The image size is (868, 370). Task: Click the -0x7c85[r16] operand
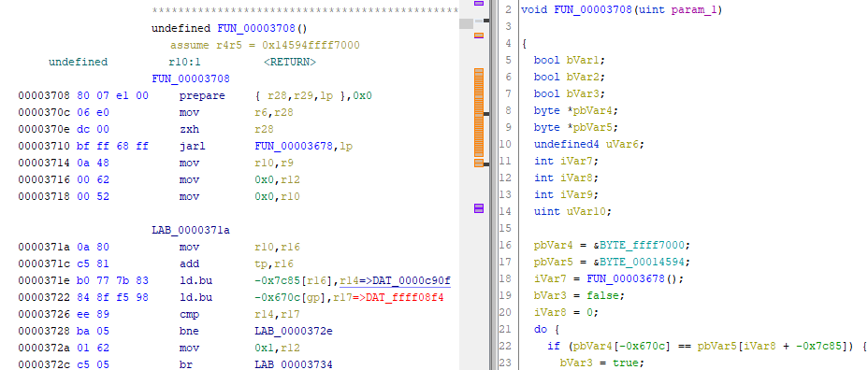[293, 281]
